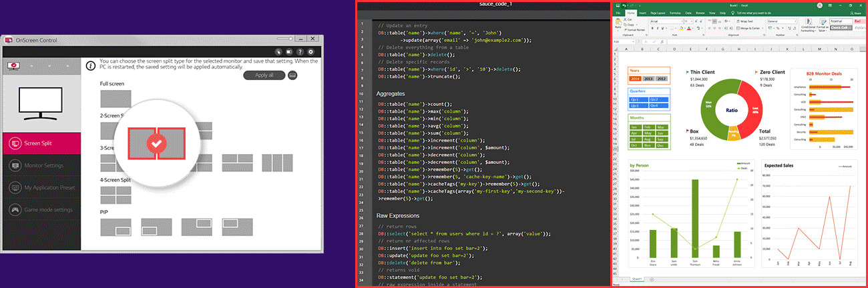Select Qtr4 in the Quarters slicer
Screen dimensions: 868x288
click(x=659, y=105)
